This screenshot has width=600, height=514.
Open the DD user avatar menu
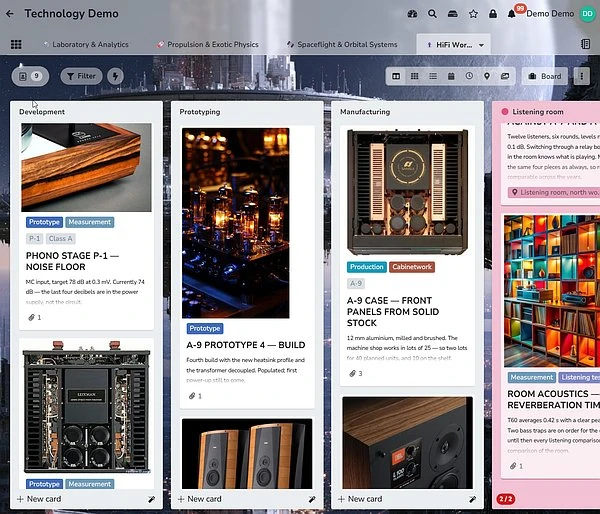coord(587,14)
